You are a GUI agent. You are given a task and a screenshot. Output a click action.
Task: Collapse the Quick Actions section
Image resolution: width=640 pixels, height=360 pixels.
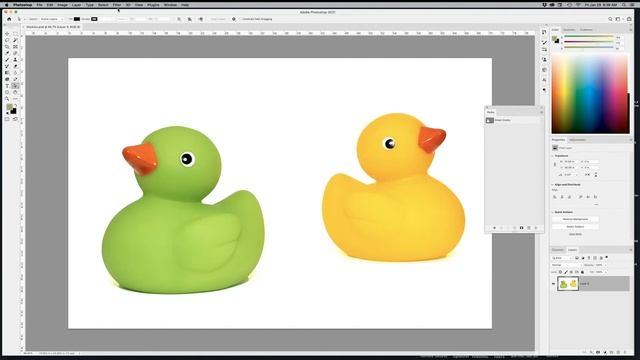[x=553, y=212]
